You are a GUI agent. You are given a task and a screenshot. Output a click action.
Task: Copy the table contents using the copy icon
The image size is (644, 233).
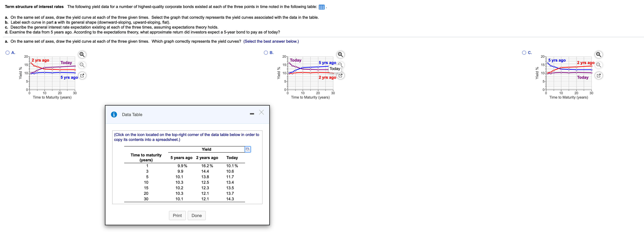click(x=248, y=149)
